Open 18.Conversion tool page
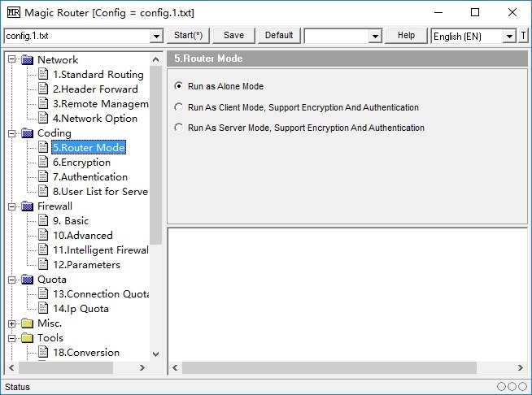Image resolution: width=532 pixels, height=395 pixels. click(86, 352)
